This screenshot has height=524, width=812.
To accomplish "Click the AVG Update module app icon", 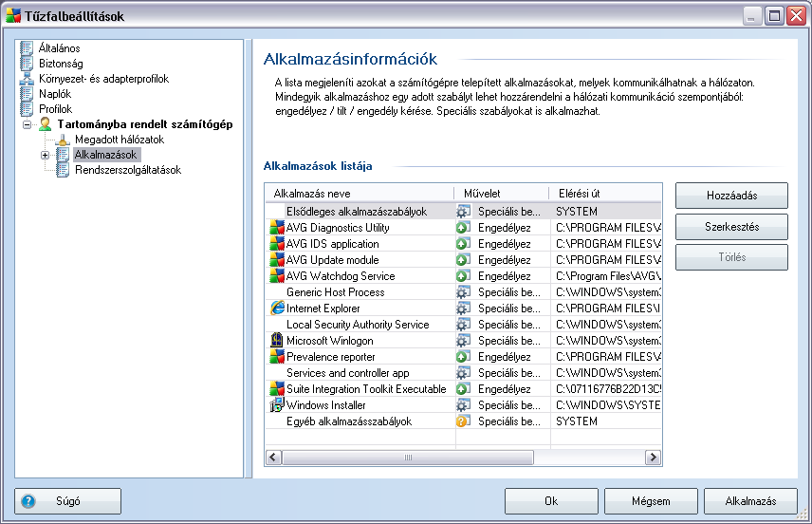I will coord(277,260).
